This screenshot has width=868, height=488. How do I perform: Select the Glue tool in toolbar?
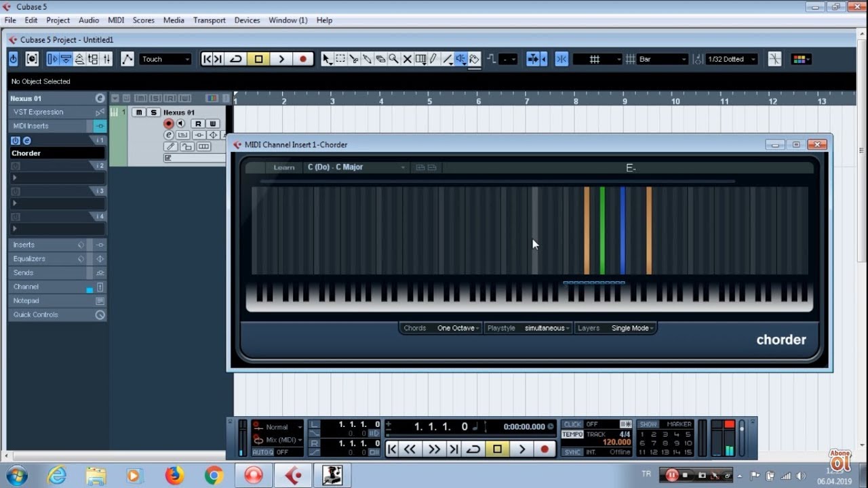[367, 59]
